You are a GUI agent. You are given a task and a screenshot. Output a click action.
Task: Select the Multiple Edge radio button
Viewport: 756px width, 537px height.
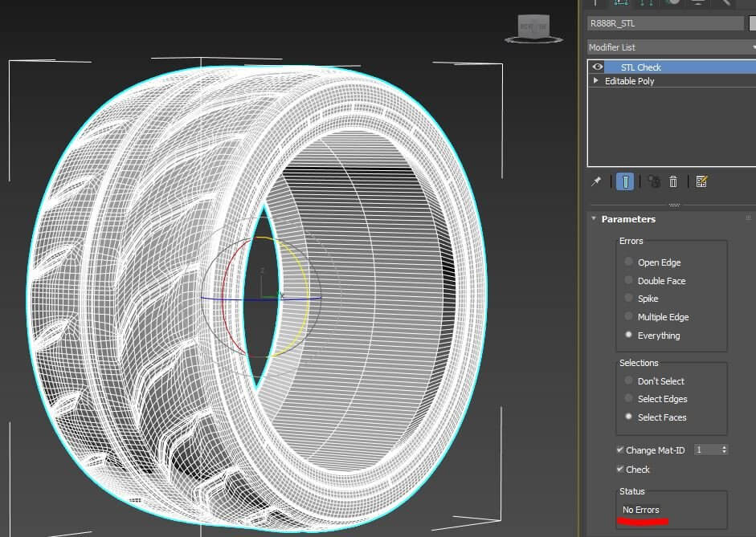pos(628,316)
